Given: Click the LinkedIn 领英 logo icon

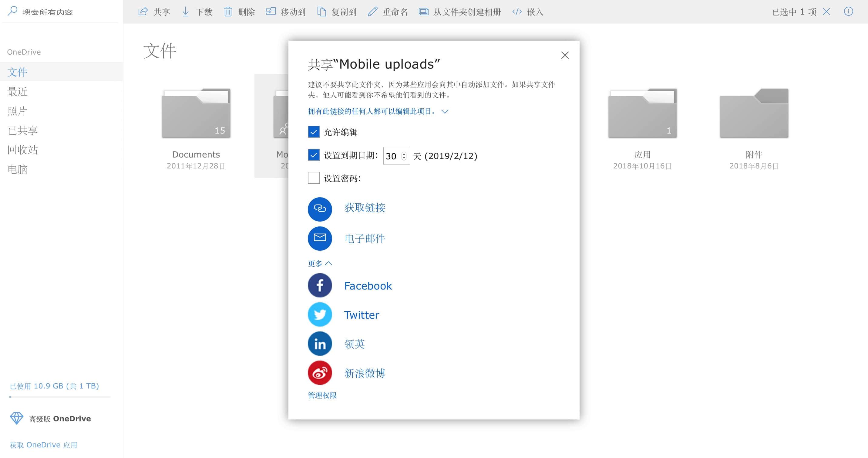Looking at the screenshot, I should tap(320, 343).
